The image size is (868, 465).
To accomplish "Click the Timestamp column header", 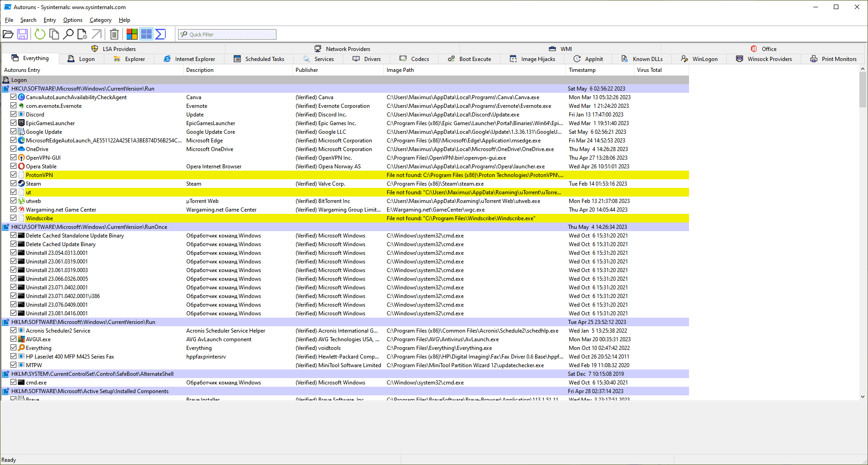I will (x=582, y=70).
